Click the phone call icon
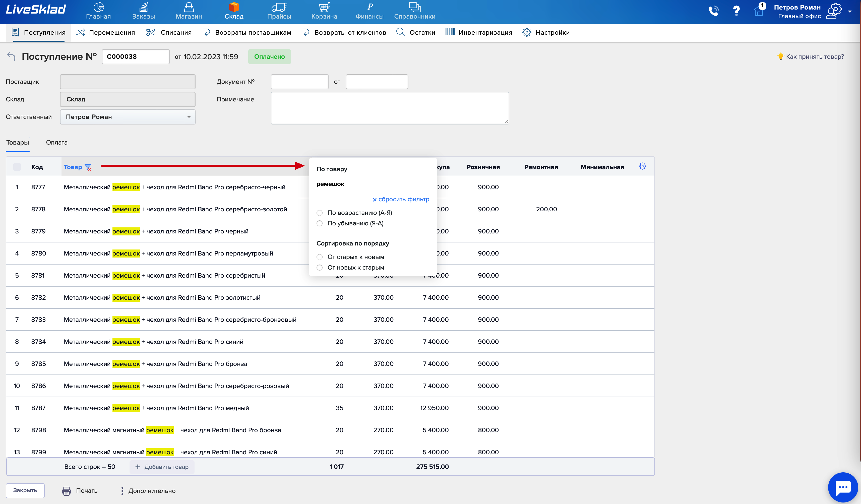 [x=713, y=11]
